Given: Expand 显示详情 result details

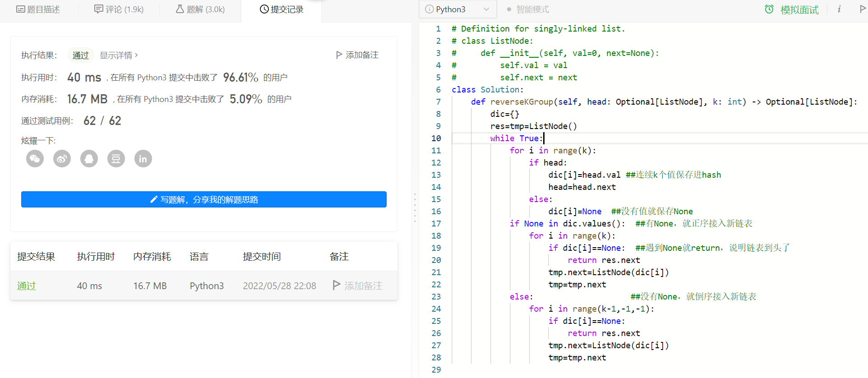Looking at the screenshot, I should [119, 55].
